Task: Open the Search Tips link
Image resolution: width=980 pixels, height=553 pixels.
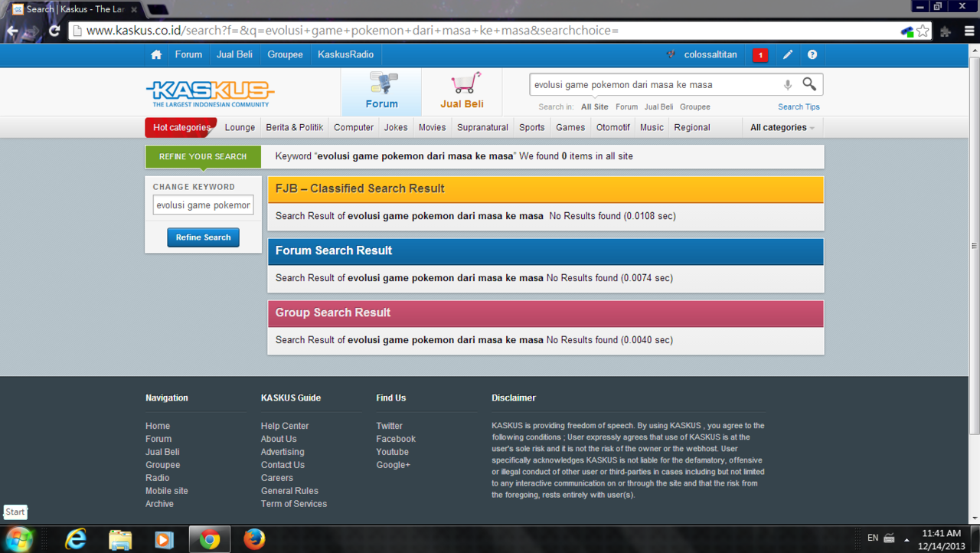Action: (x=799, y=107)
